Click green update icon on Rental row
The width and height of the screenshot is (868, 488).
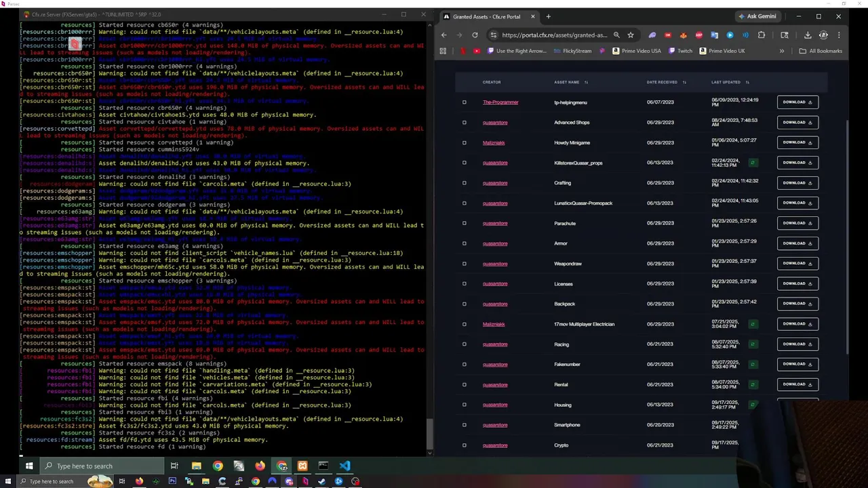click(753, 384)
